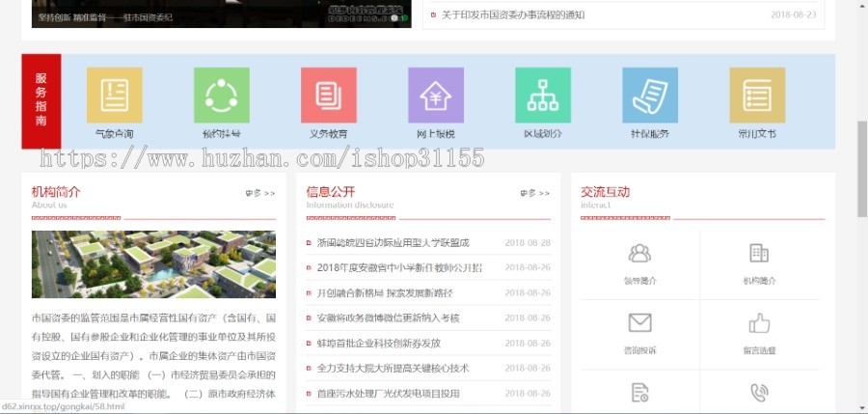This screenshot has height=414, width=868.
Task: Open article 浙闽赣皖四省边际应用型大学联盟成
Action: point(393,243)
